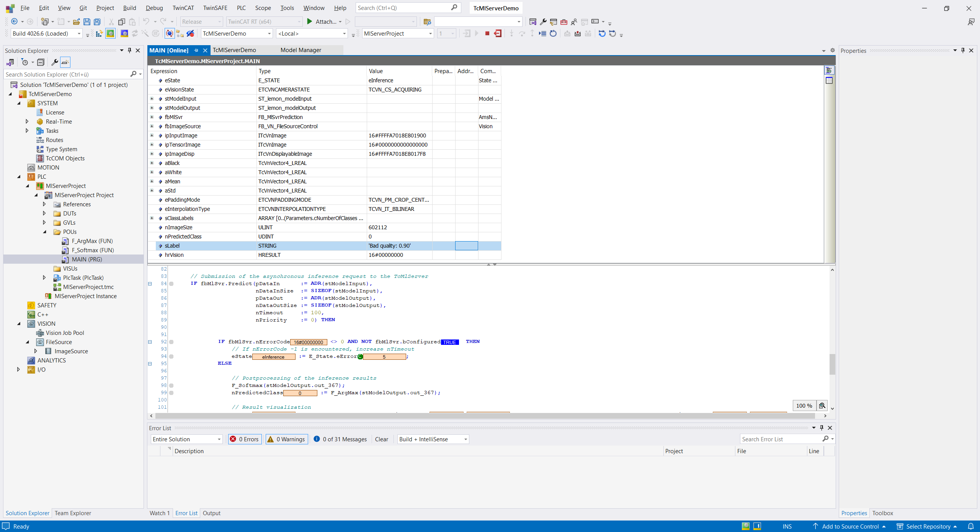Click the Activate Configuration icon
This screenshot has width=980, height=532.
(x=99, y=34)
